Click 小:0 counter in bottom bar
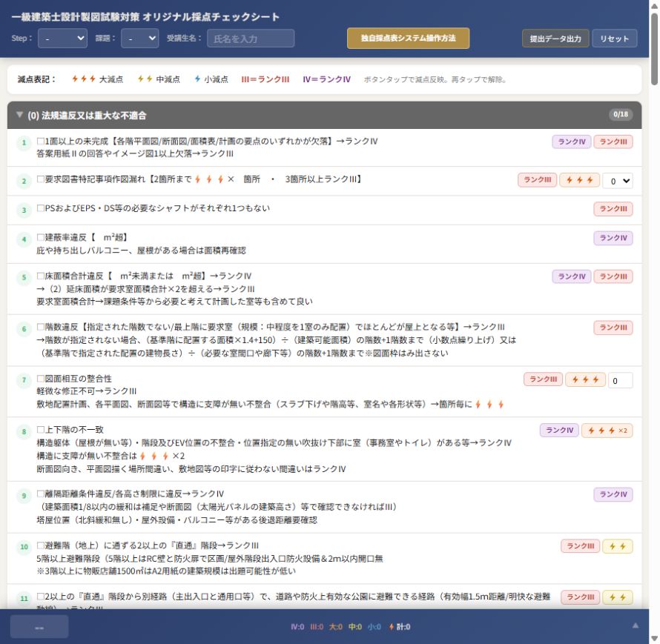The height and width of the screenshot is (644, 660). [x=374, y=627]
